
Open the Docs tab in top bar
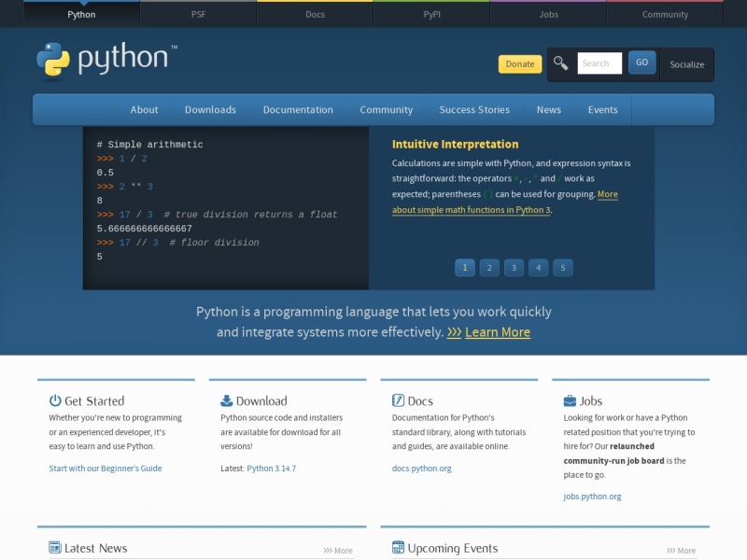pyautogui.click(x=316, y=14)
